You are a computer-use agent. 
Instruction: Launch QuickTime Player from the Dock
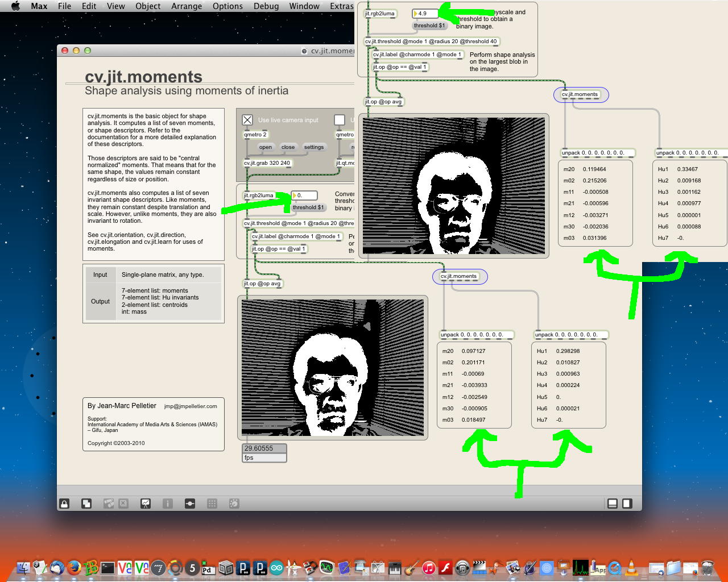pos(615,567)
